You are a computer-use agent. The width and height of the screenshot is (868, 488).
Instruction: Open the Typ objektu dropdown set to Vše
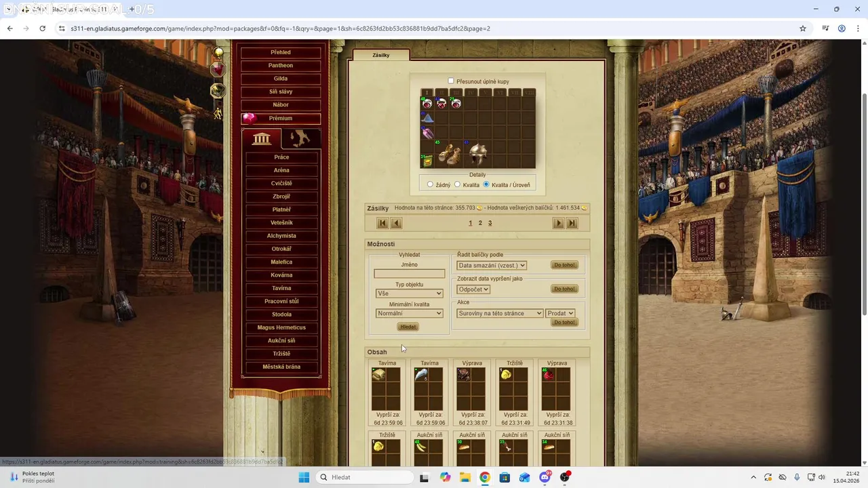(410, 293)
